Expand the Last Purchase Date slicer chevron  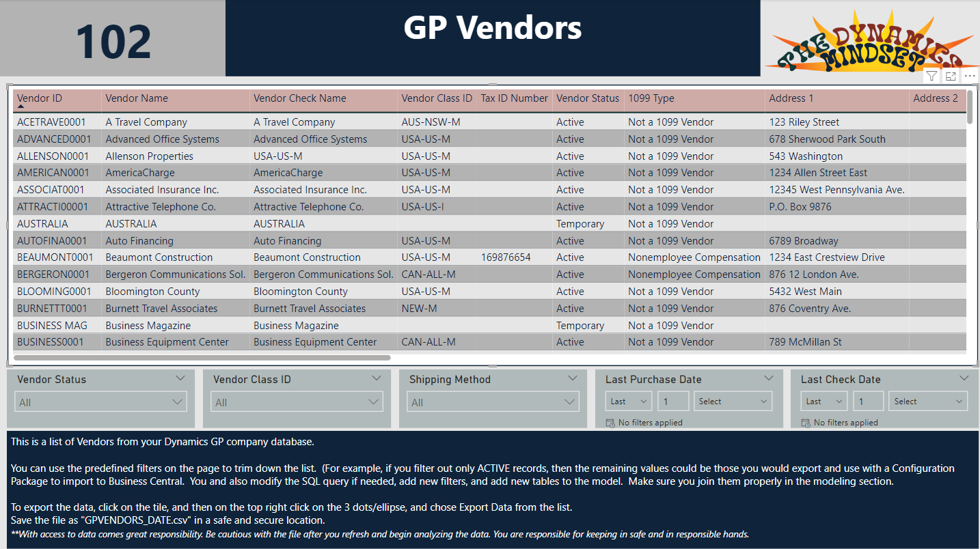coord(769,378)
